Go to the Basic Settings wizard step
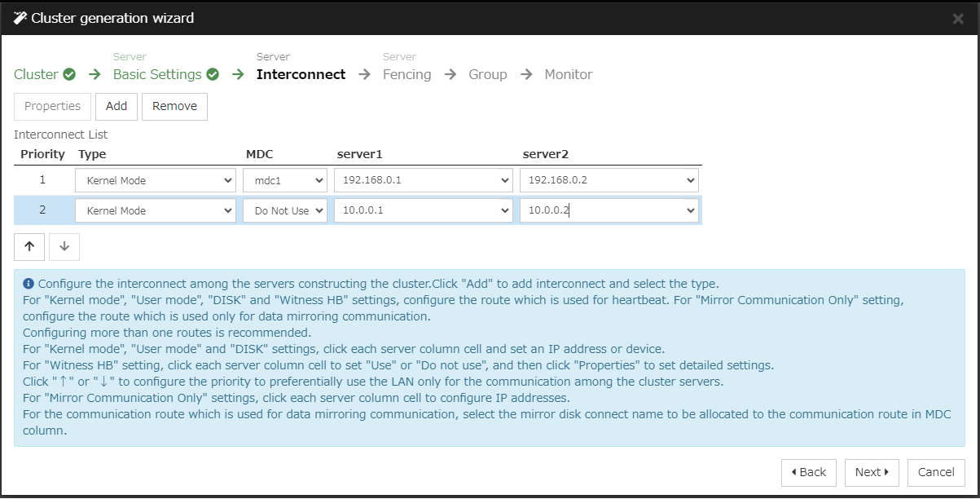Screen dimensions: 980x499 tap(157, 74)
